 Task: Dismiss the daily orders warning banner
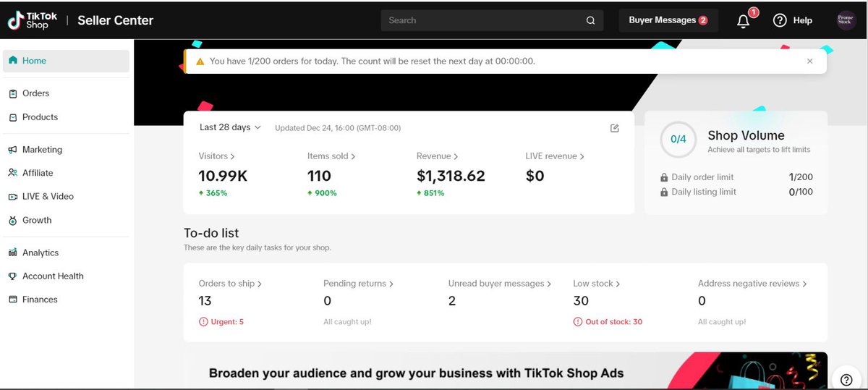[809, 62]
